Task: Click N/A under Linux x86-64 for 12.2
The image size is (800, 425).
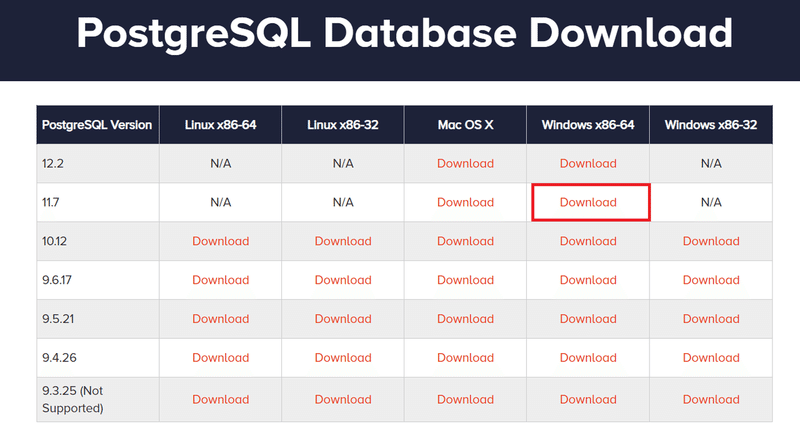Action: pyautogui.click(x=220, y=163)
